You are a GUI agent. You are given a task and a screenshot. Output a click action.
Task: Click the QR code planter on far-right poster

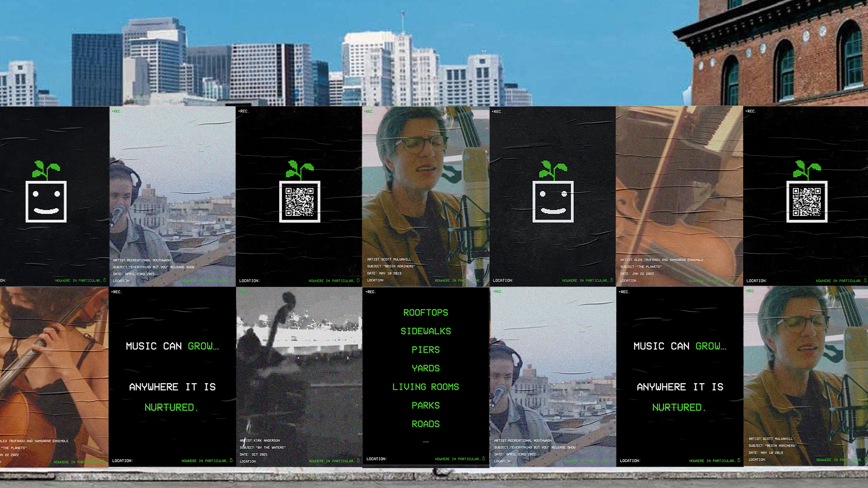pos(807,202)
